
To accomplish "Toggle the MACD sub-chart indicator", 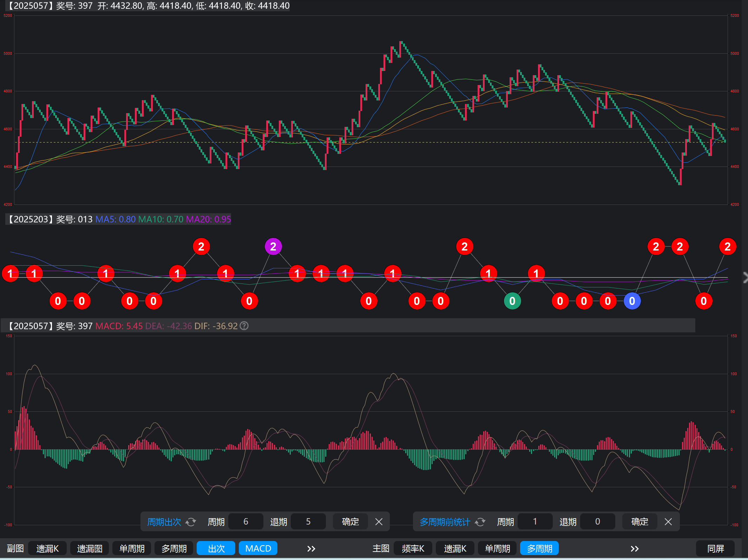I will point(258,548).
